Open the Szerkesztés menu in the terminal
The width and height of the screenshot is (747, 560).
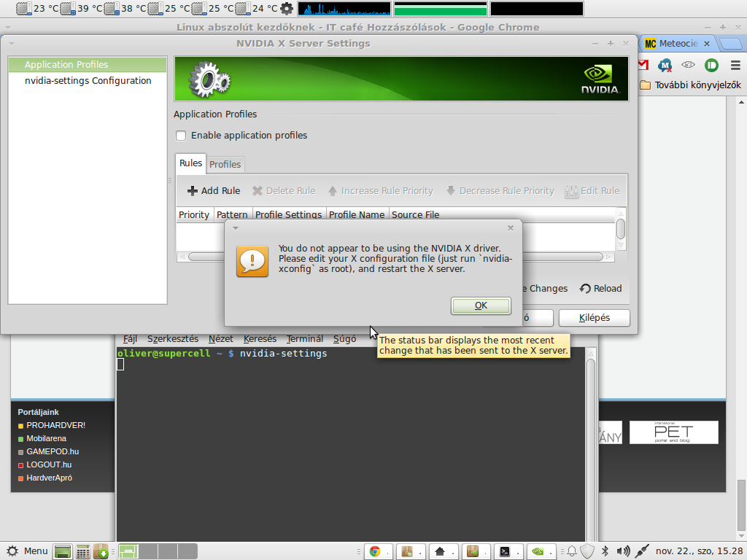pos(172,338)
